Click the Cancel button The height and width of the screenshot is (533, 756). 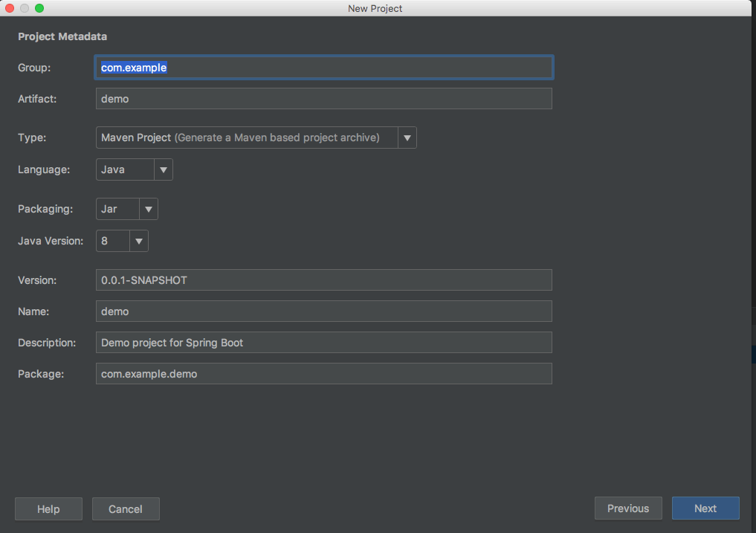point(126,508)
